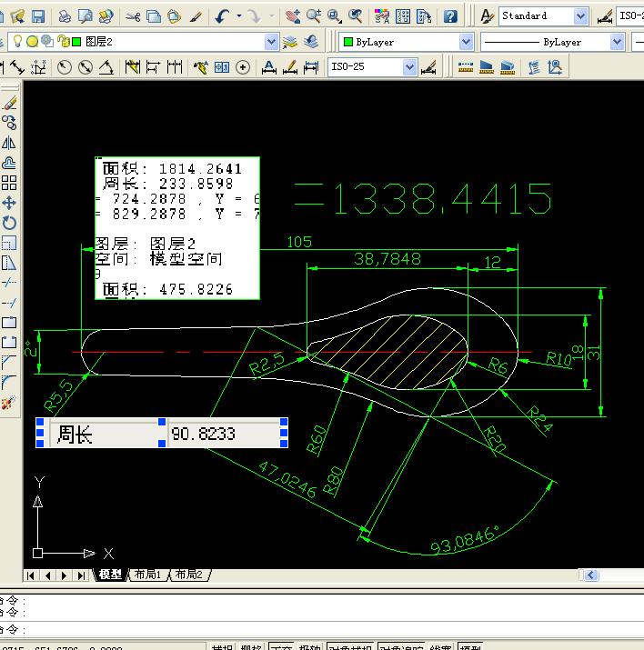Select the Locate Point (ID) tool
644x650 pixels.
pyautogui.click(x=555, y=67)
